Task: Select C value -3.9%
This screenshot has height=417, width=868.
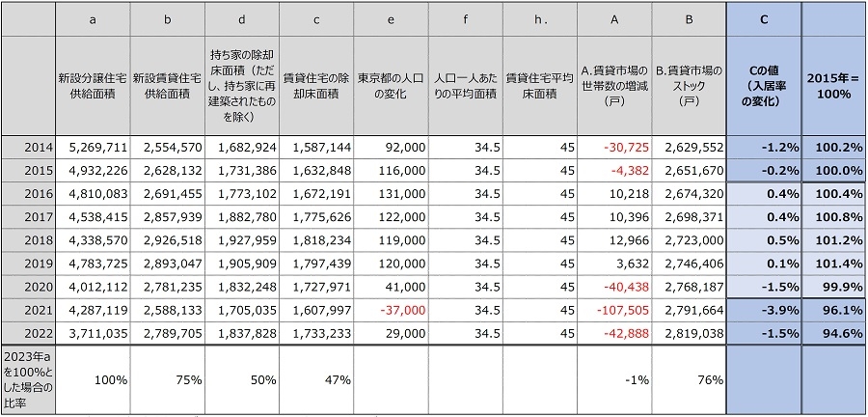Action: [764, 310]
